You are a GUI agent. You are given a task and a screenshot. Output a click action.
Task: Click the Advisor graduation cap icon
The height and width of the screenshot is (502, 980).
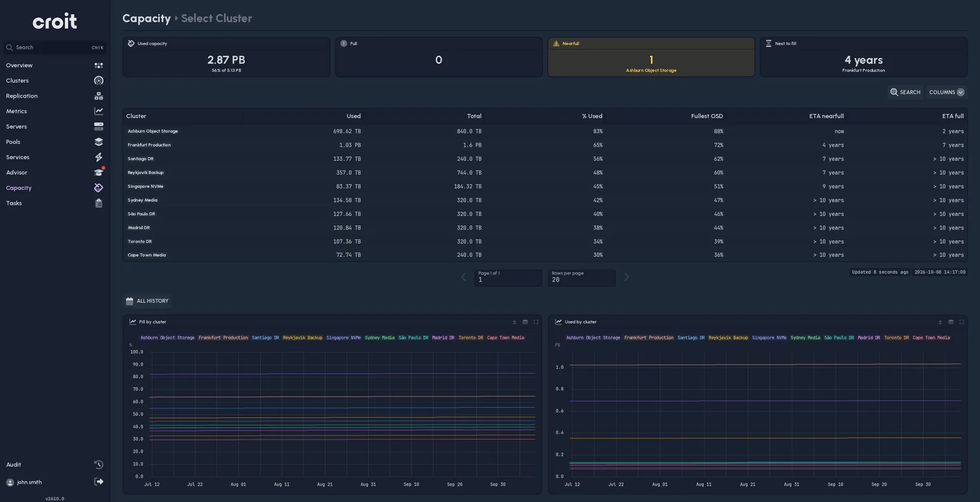pos(99,173)
